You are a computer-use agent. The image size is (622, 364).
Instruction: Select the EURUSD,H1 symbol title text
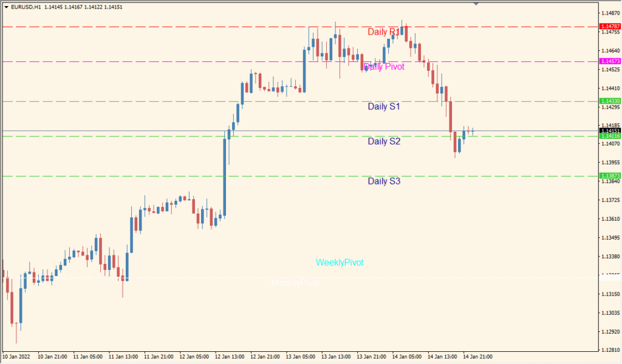tap(26, 7)
